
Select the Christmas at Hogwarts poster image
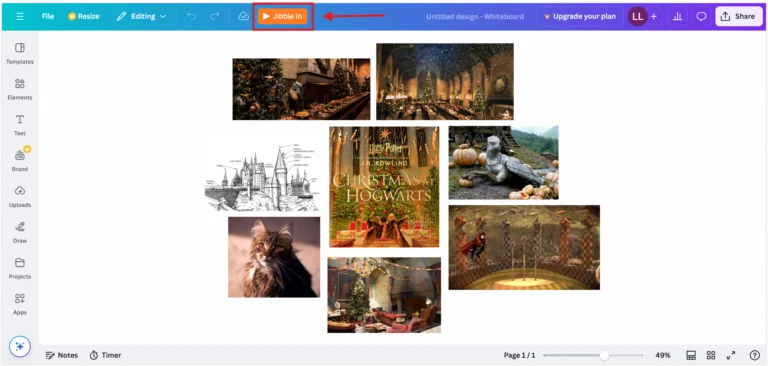[x=384, y=187]
